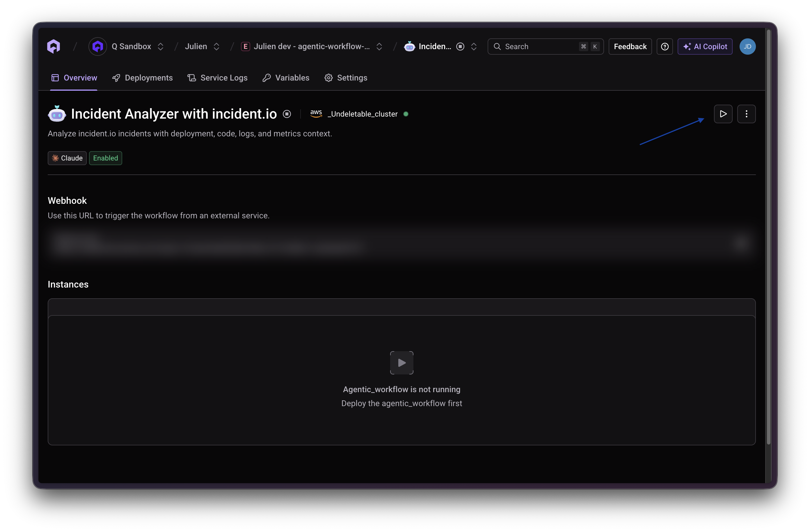Switch to the Overview tab
The image size is (810, 532).
point(74,78)
